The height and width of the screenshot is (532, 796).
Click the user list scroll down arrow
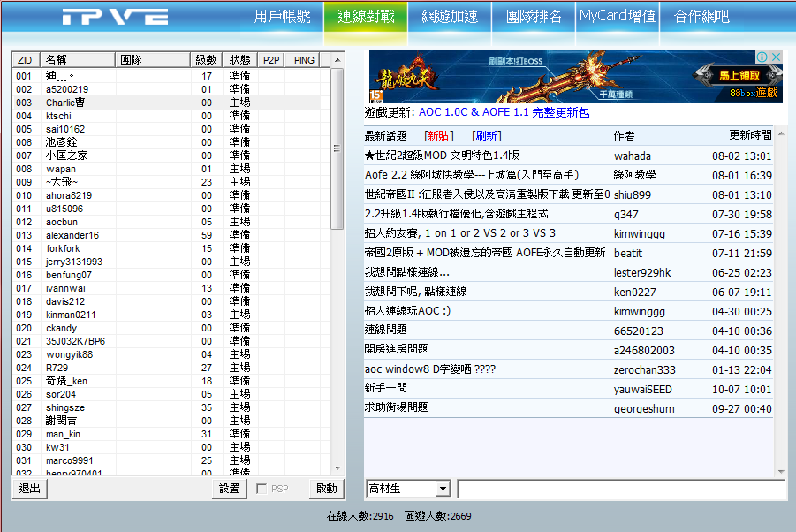pyautogui.click(x=337, y=468)
